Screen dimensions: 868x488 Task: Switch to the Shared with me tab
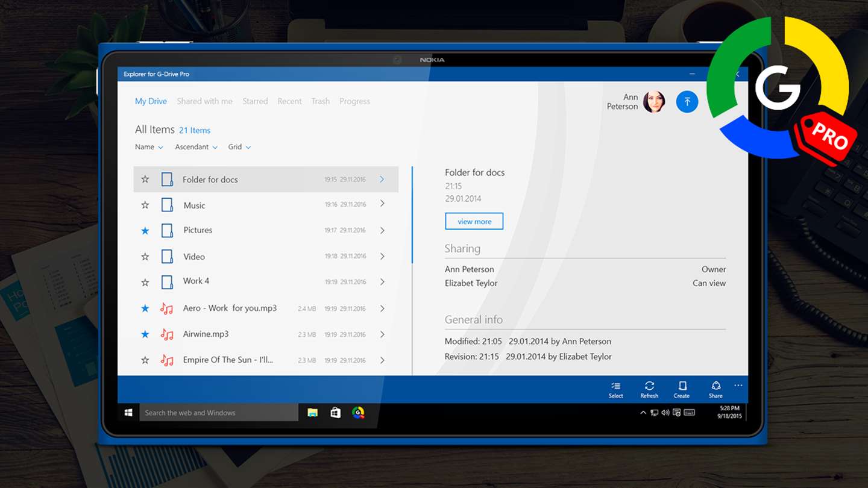click(204, 101)
